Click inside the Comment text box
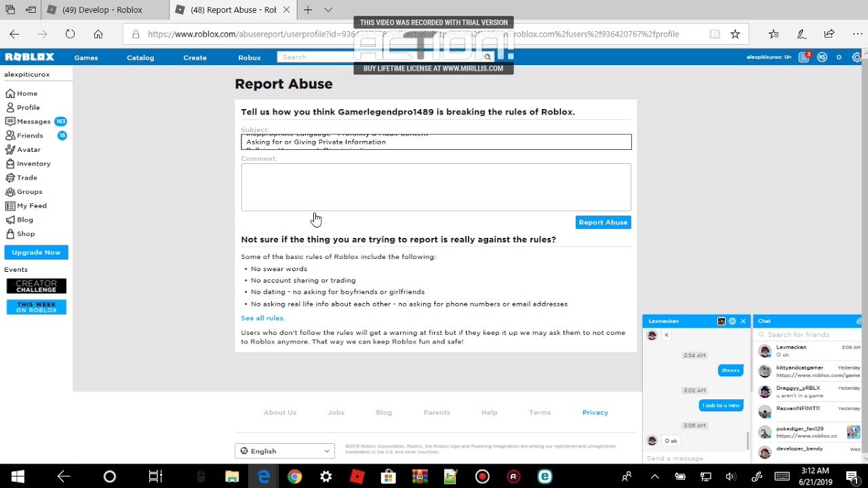This screenshot has width=868, height=488. [x=436, y=187]
